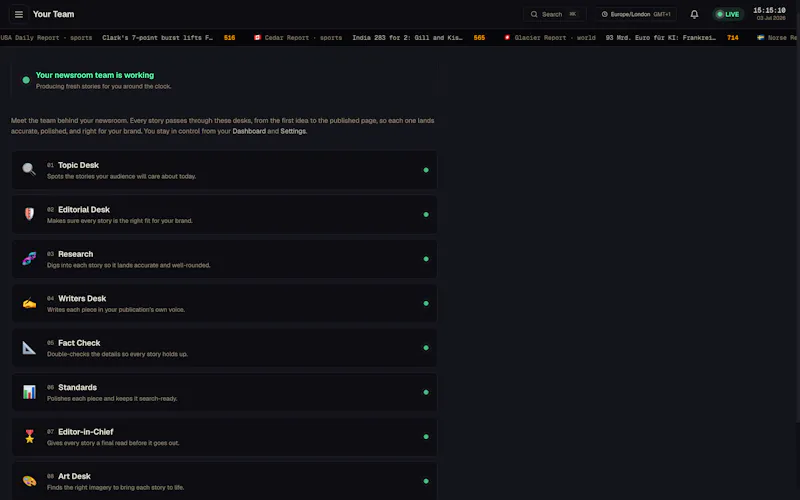Open the Fact Check card title
The width and height of the screenshot is (800, 500).
click(x=79, y=342)
